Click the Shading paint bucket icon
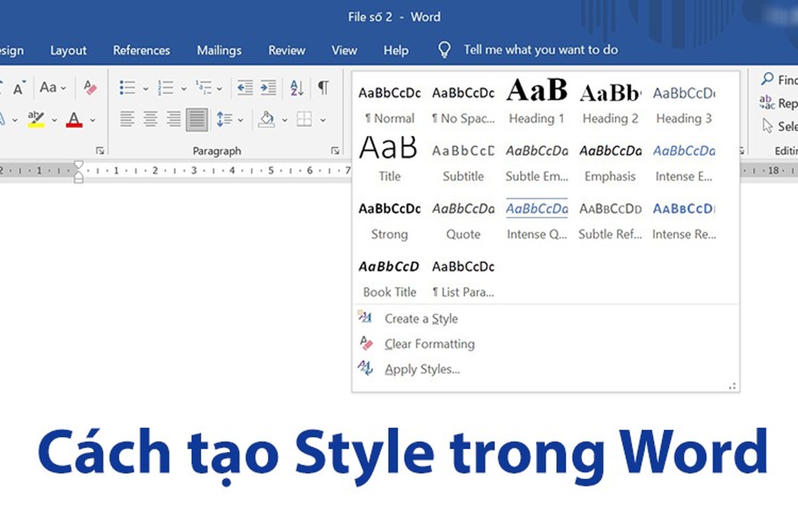The height and width of the screenshot is (532, 798). (266, 120)
